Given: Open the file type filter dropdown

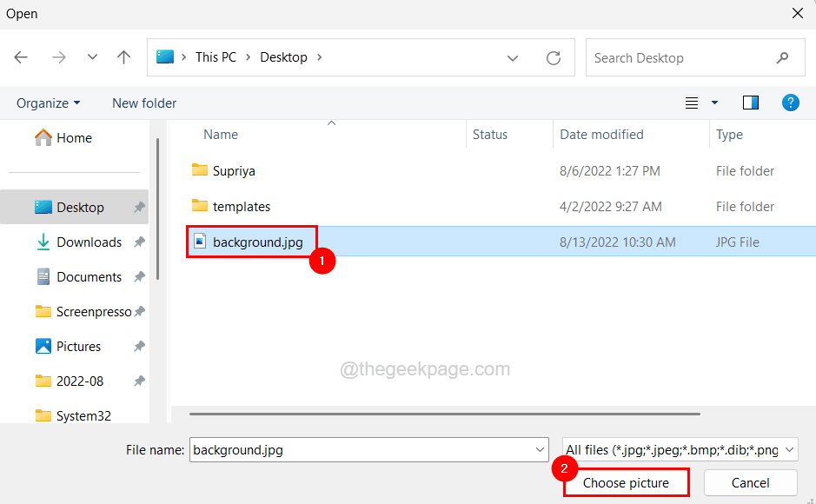Looking at the screenshot, I should [679, 450].
